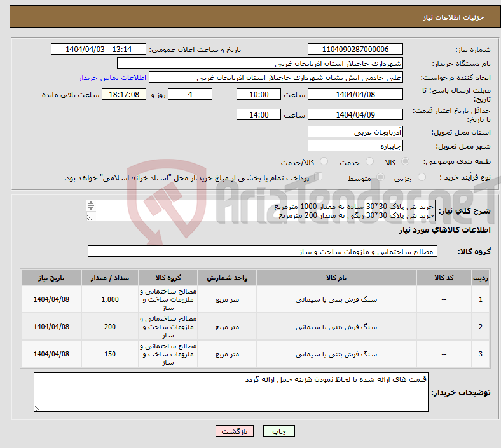Click the گروه کالا column header
Image resolution: width=501 pixels, height=448 pixels.
(x=168, y=278)
